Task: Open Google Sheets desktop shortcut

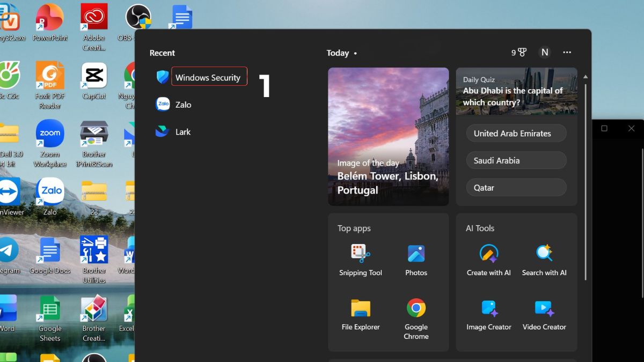Action: tap(50, 317)
